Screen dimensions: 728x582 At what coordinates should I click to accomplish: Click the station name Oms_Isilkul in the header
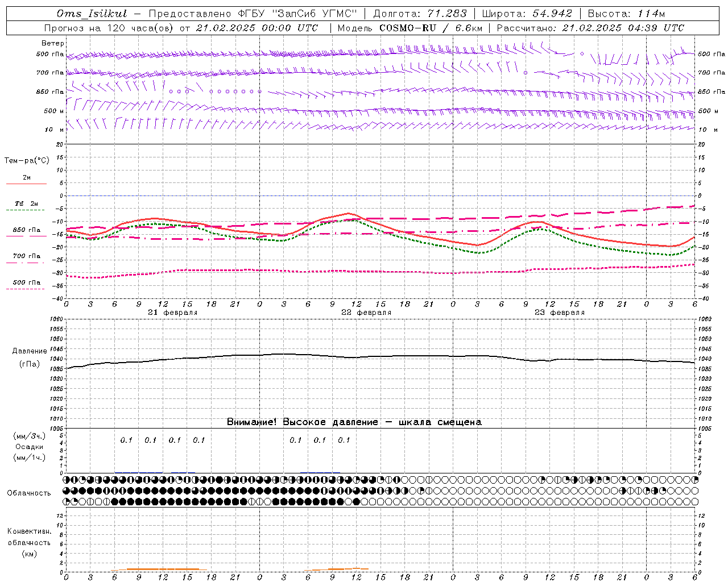coord(92,14)
